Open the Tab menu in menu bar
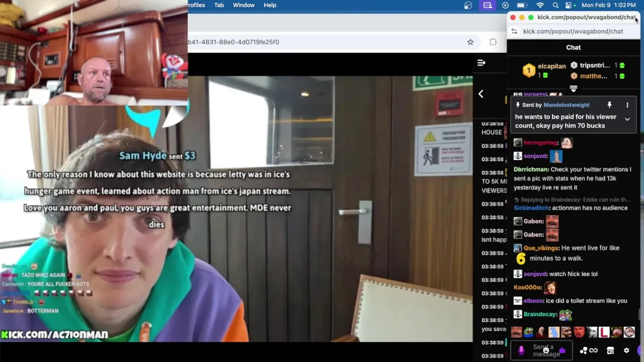 [219, 5]
